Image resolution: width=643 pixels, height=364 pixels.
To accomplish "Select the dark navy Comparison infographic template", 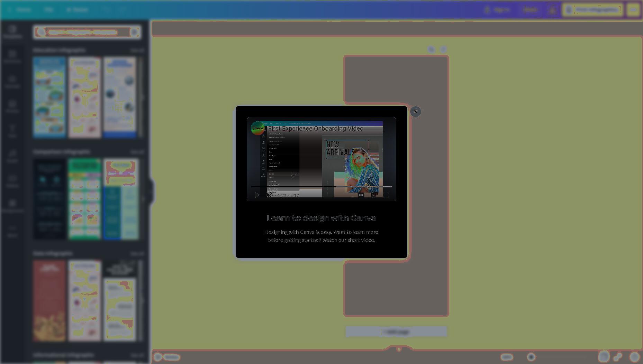I will click(49, 199).
